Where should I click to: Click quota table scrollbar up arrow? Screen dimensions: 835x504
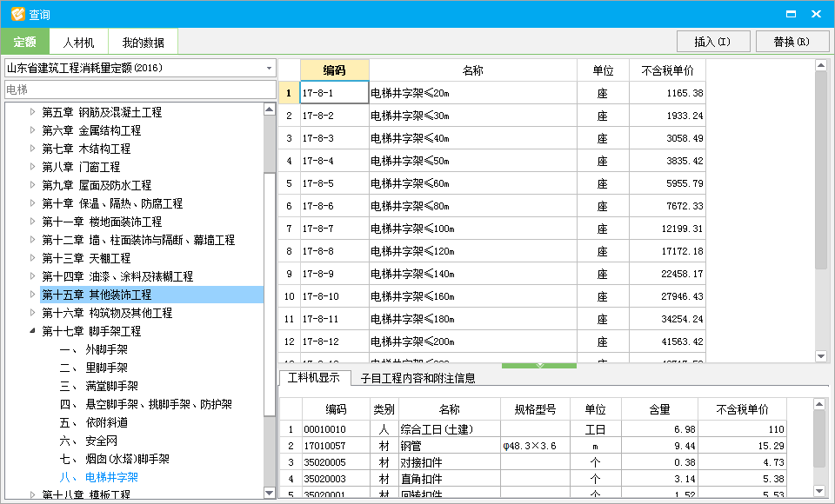coord(820,65)
